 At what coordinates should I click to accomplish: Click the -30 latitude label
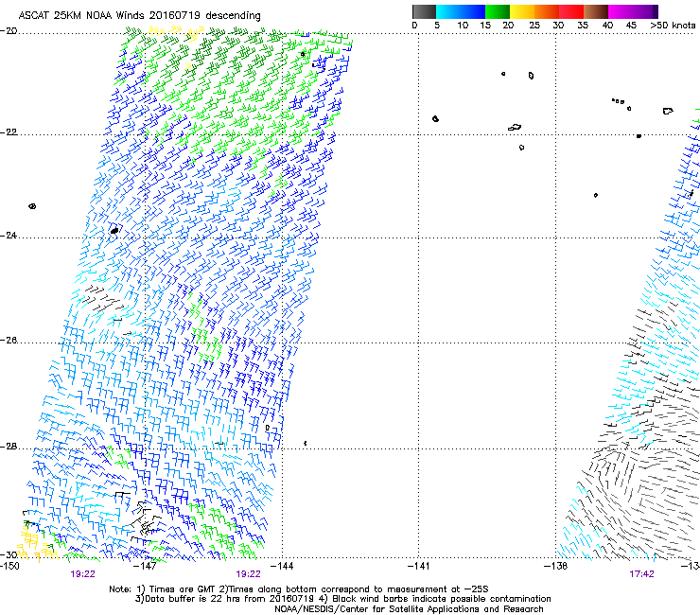[9, 554]
